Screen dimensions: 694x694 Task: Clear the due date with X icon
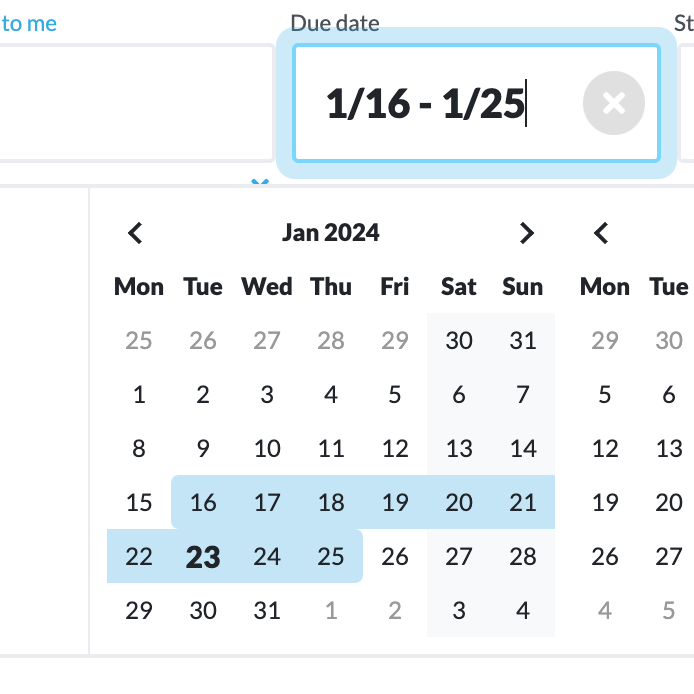coord(613,103)
